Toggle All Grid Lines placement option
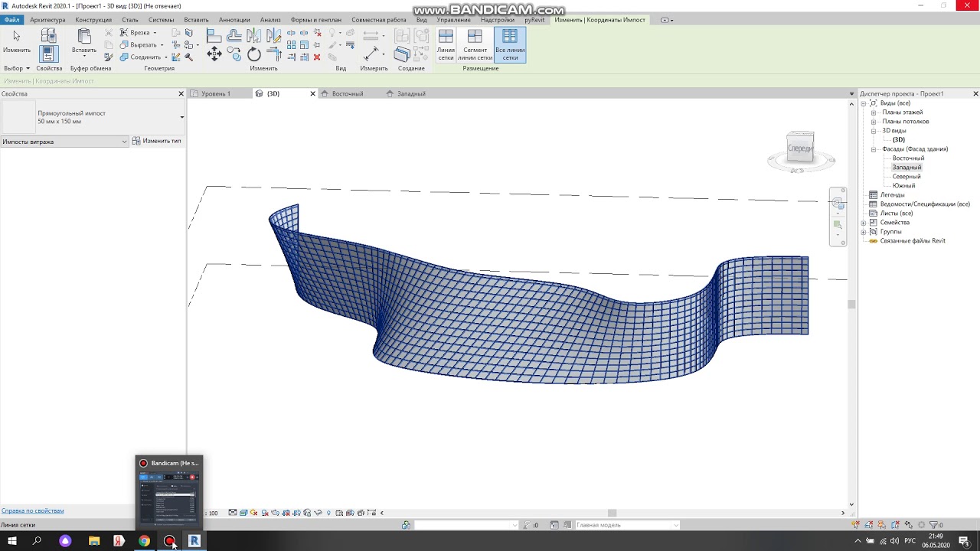The image size is (980, 551). pos(510,45)
